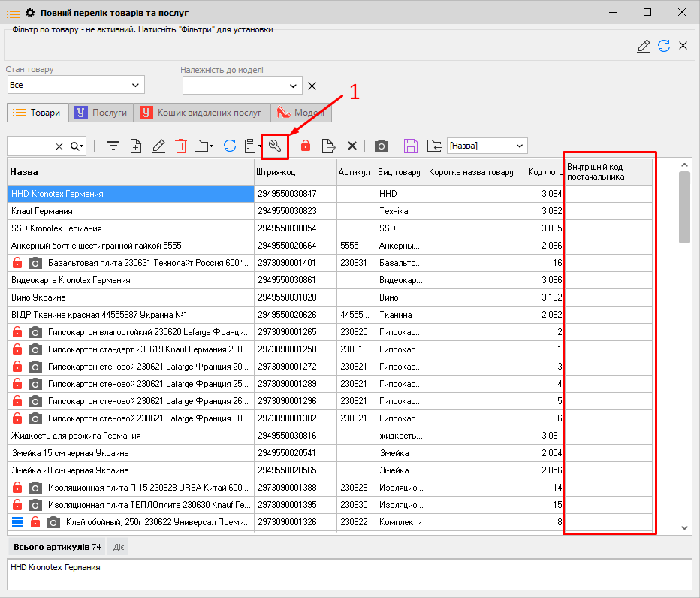This screenshot has height=598, width=700.
Task: Click the purple floppy disk save icon
Action: 410,146
